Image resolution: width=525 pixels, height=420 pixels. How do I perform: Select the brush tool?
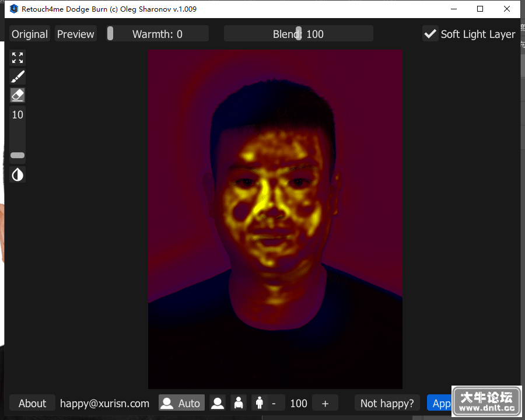[17, 76]
